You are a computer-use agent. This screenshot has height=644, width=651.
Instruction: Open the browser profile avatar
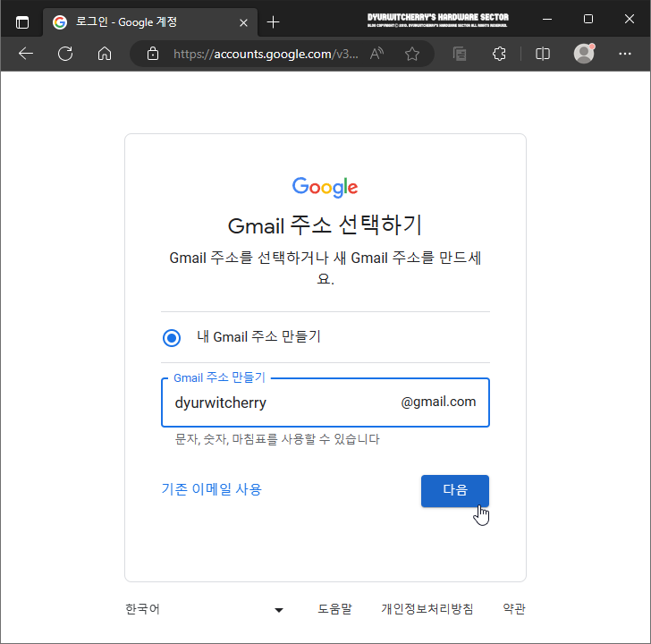click(584, 54)
